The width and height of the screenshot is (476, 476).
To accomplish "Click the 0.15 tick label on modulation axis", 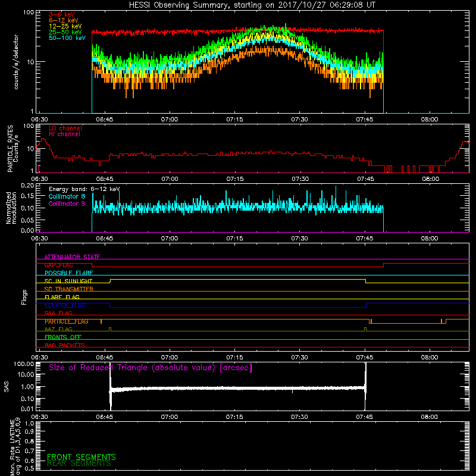I will click(27, 196).
